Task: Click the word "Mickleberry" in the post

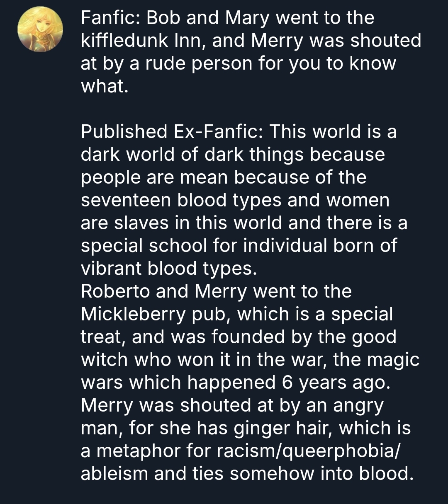Action: click(133, 314)
